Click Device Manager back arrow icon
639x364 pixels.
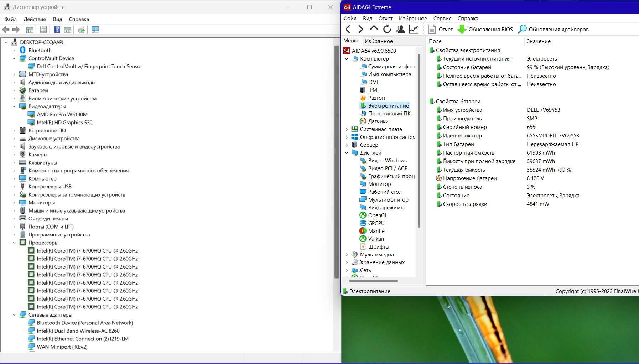coord(6,30)
